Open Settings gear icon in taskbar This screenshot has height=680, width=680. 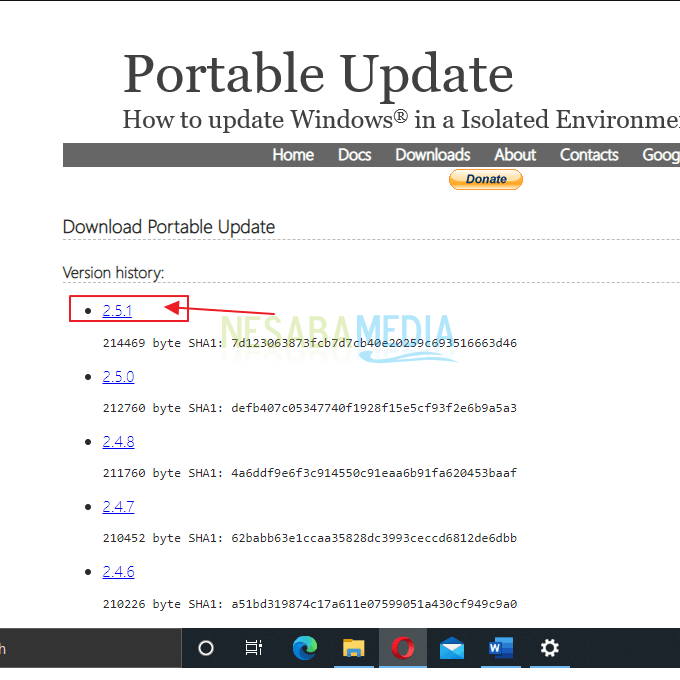[x=550, y=648]
